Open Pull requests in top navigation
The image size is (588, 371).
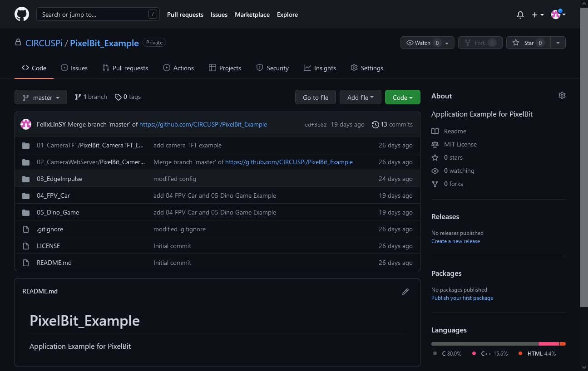coord(185,15)
